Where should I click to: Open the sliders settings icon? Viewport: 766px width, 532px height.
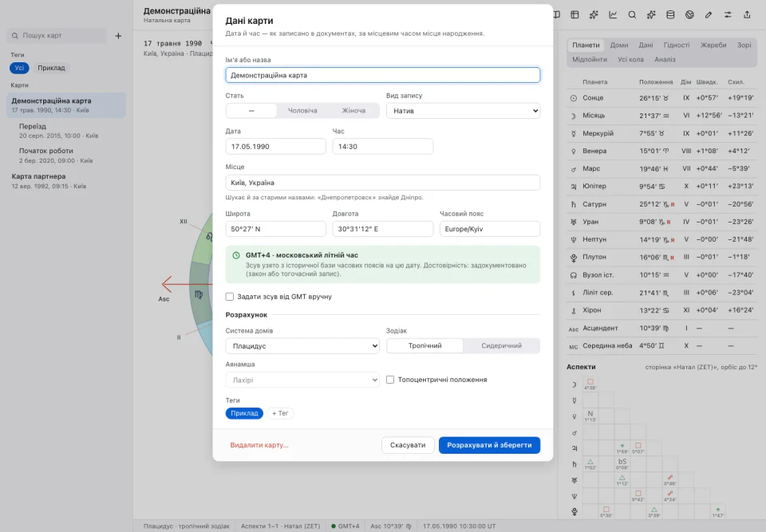728,14
